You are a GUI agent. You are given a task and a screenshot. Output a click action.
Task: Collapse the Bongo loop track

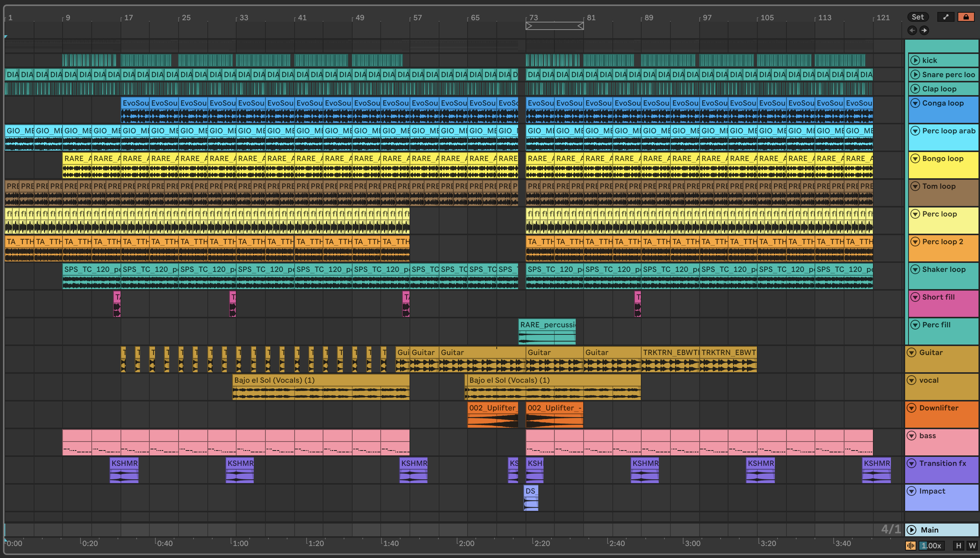915,158
